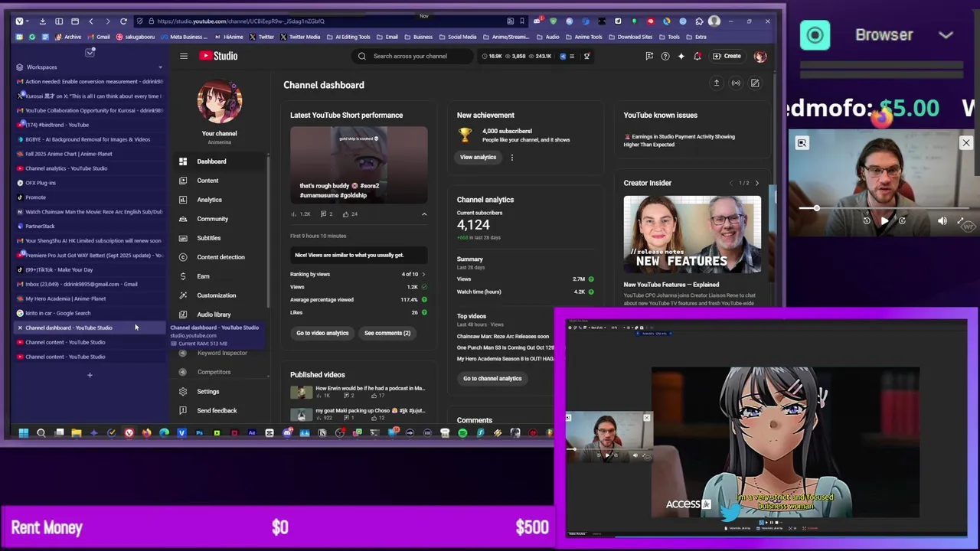Click View analytics under New achievement

click(x=478, y=157)
